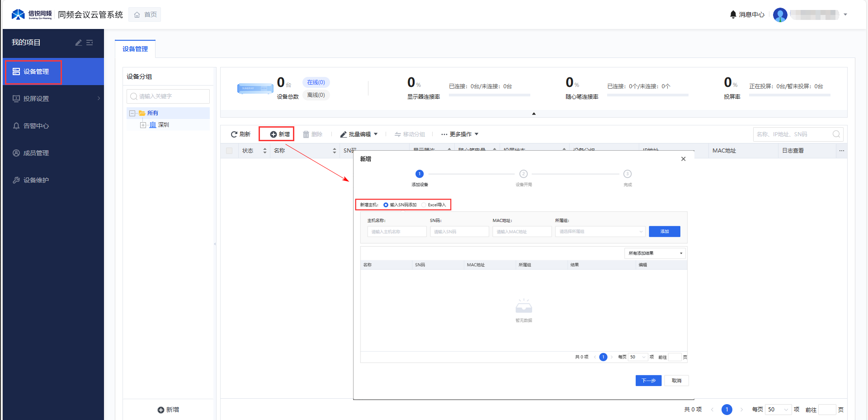Open the 批量编辑 dropdown arrow
Image resolution: width=868 pixels, height=420 pixels.
point(376,134)
